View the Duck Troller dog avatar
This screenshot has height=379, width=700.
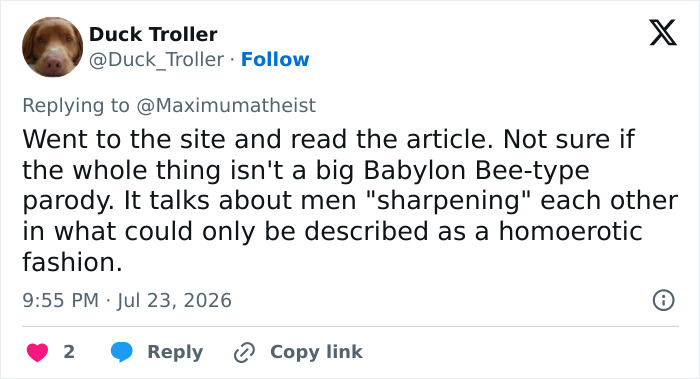tap(53, 47)
